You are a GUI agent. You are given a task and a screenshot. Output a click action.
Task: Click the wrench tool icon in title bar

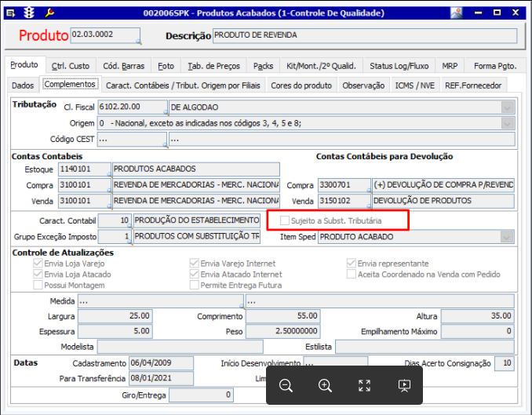[49, 13]
